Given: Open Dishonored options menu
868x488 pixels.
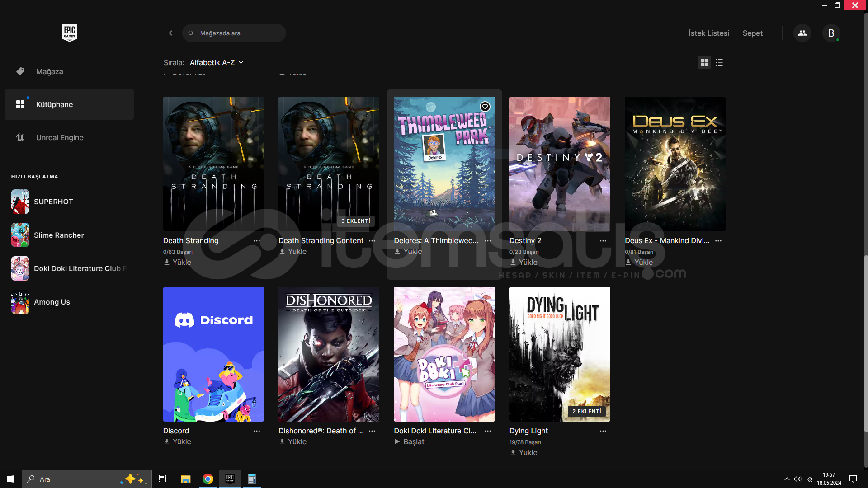Looking at the screenshot, I should pos(372,431).
